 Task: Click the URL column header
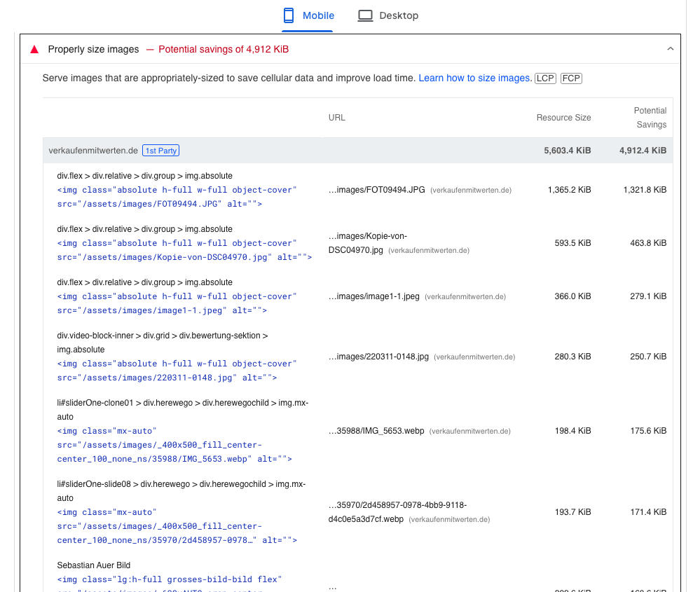pyautogui.click(x=336, y=118)
